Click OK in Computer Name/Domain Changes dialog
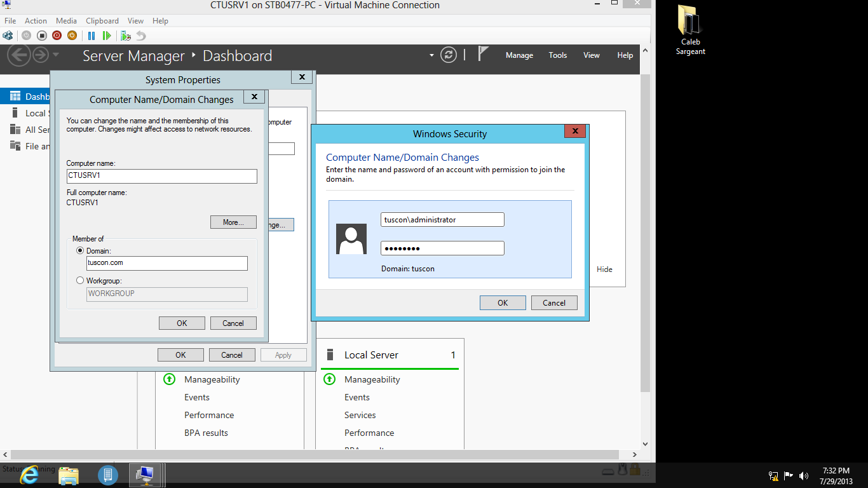The width and height of the screenshot is (868, 488). pyautogui.click(x=182, y=323)
